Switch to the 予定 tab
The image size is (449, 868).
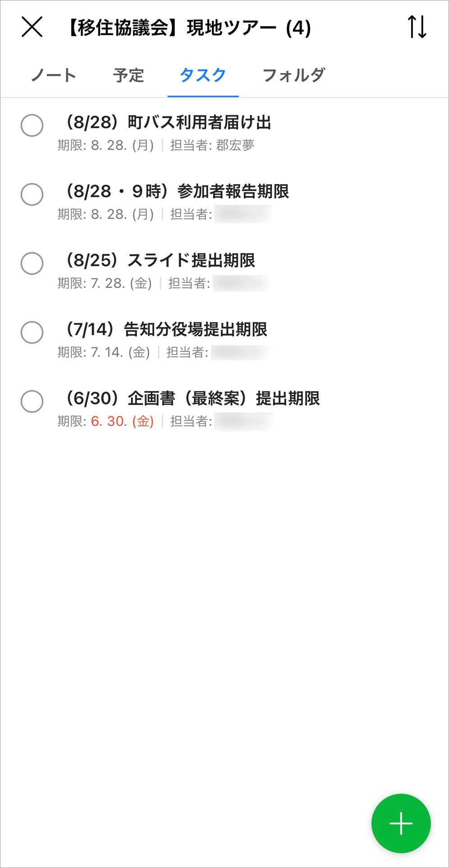(128, 75)
